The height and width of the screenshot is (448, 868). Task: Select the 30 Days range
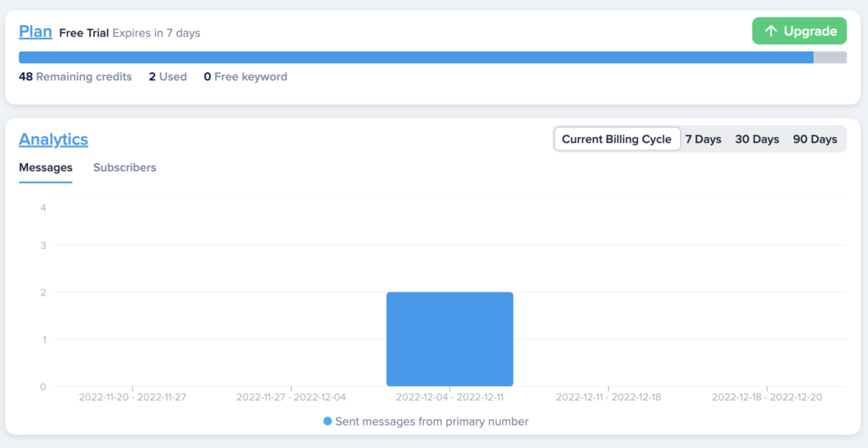tap(757, 139)
